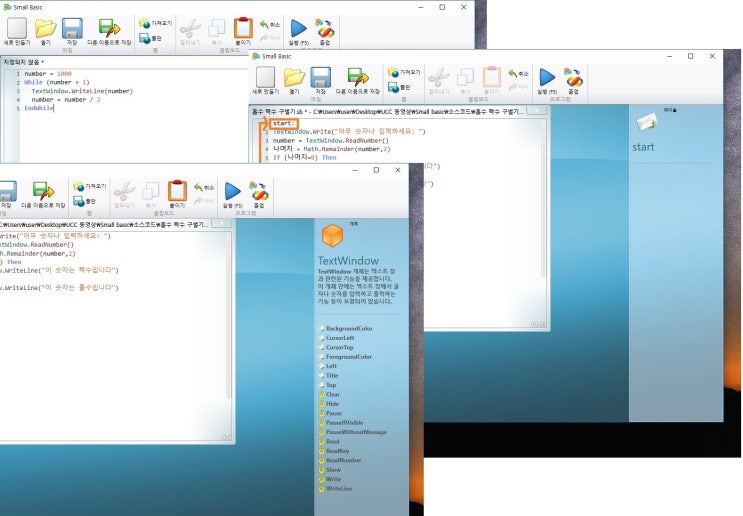Click Graduate (졸업) in the window showing 'start' help
The width and height of the screenshot is (743, 516).
[575, 81]
